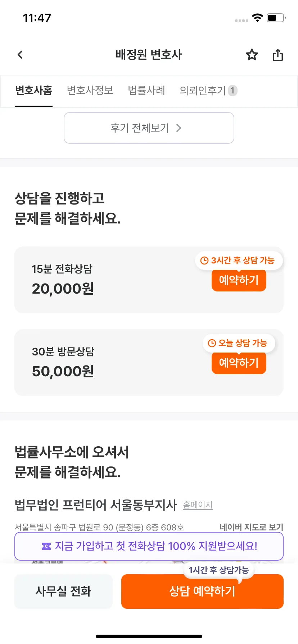
Task: Tap the back arrow icon
Action: tap(20, 55)
